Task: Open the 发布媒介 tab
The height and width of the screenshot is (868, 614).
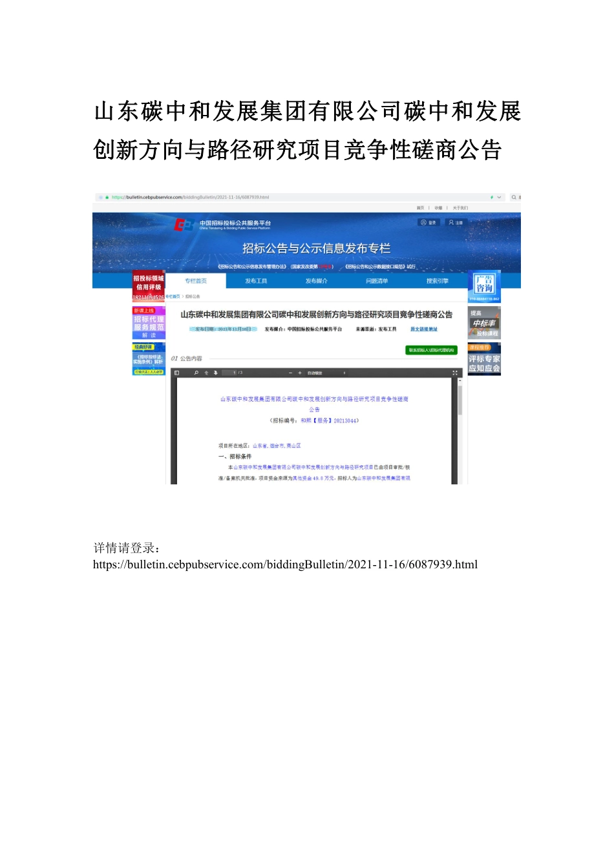Action: 316,281
